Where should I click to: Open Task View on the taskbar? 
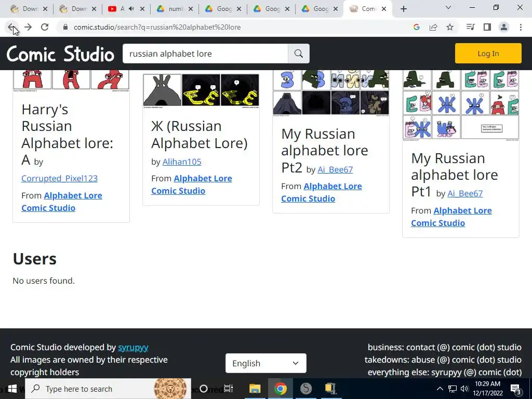pos(229,389)
